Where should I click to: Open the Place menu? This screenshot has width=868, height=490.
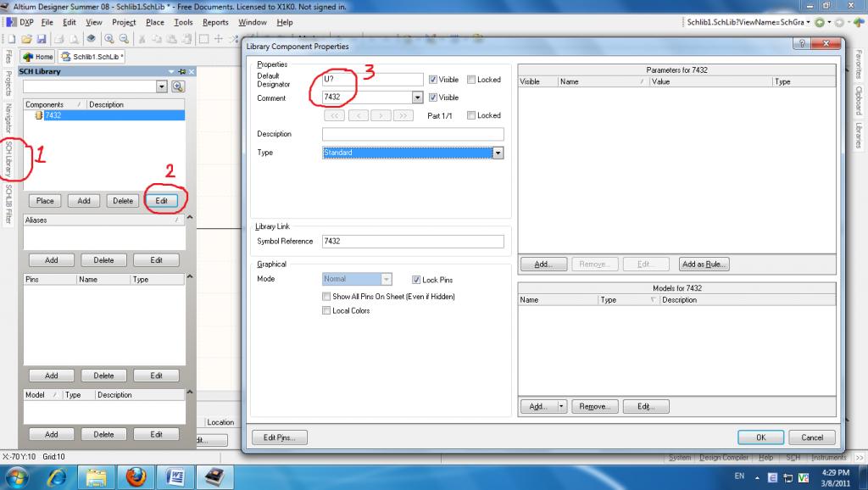[155, 22]
